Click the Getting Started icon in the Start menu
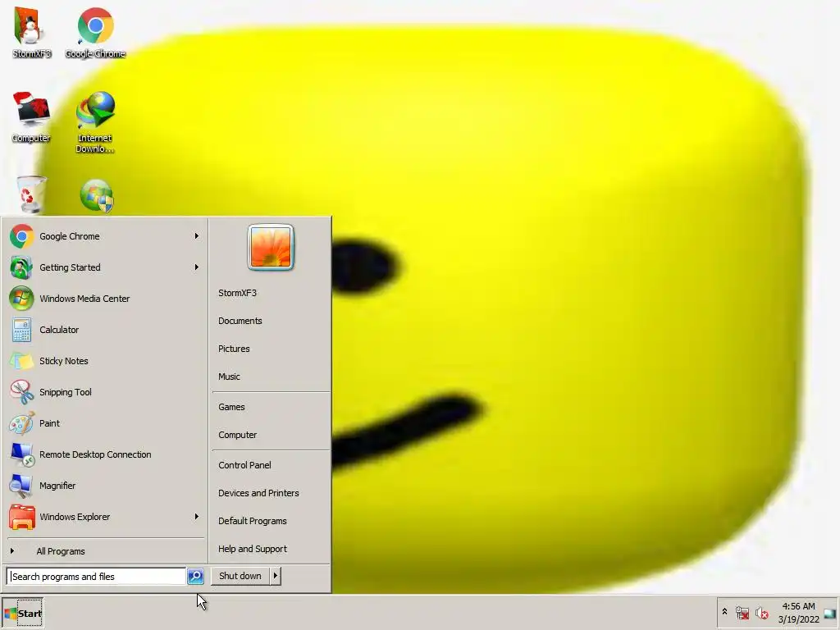 tap(21, 267)
